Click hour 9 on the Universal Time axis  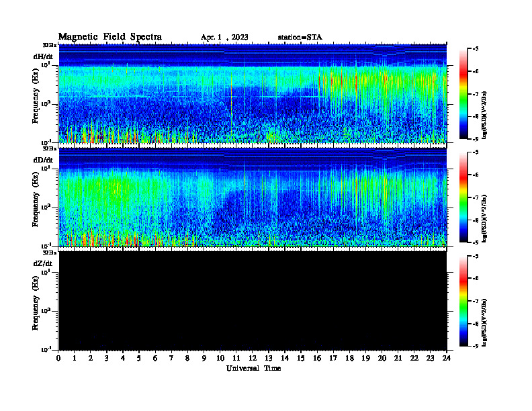click(x=204, y=358)
